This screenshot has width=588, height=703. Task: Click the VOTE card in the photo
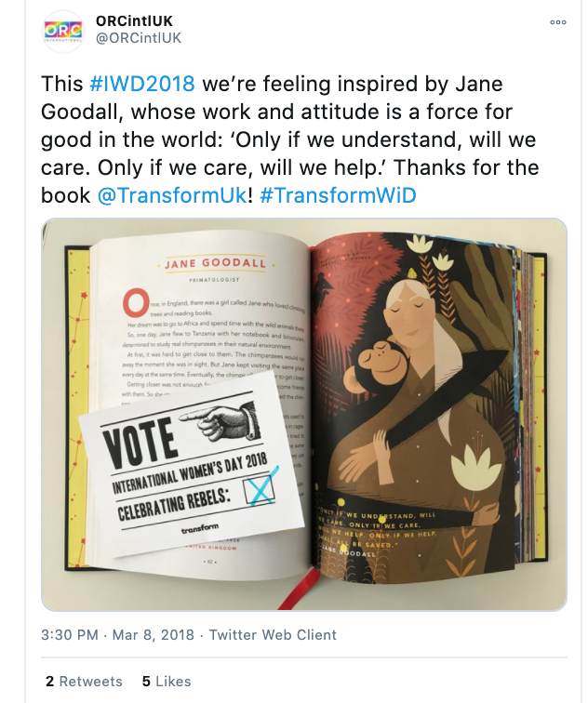pyautogui.click(x=192, y=465)
